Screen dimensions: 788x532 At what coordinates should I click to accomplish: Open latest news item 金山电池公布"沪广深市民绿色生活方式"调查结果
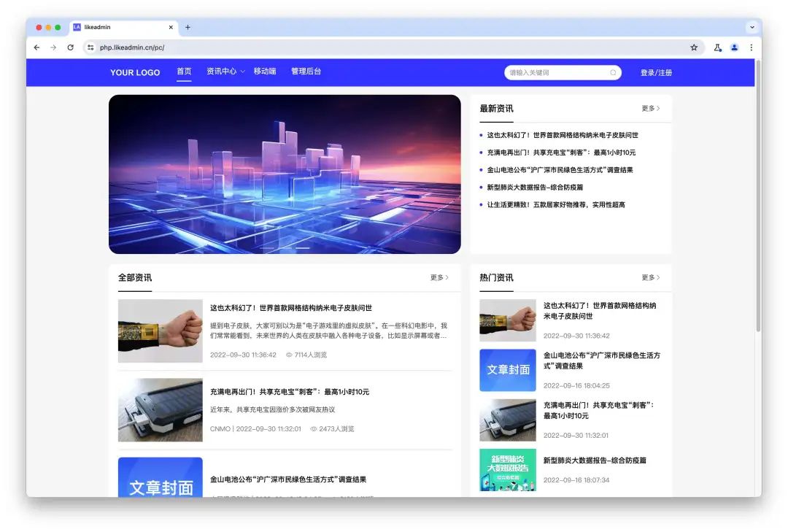560,170
